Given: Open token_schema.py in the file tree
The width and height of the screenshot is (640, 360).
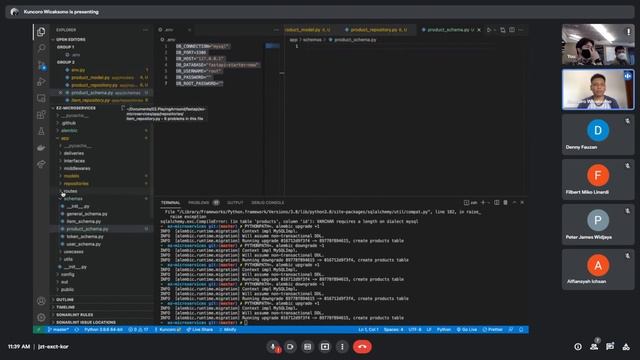Looking at the screenshot, I should tap(85, 237).
